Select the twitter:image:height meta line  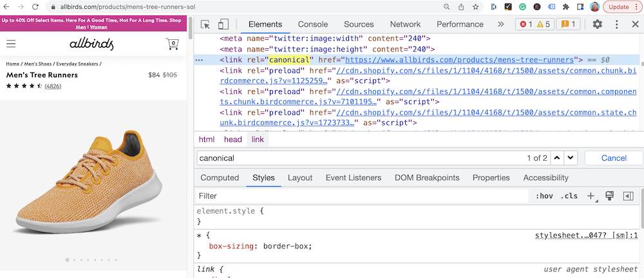coord(327,50)
